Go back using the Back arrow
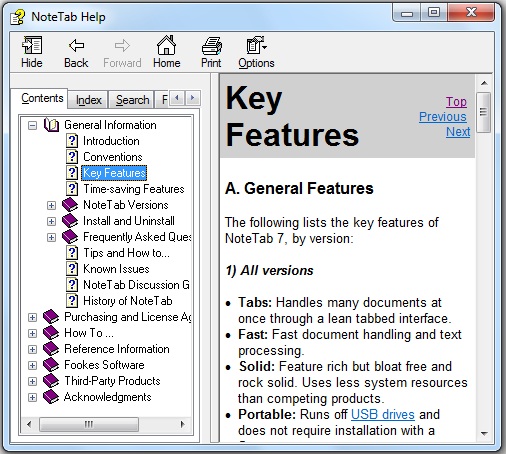 76,45
